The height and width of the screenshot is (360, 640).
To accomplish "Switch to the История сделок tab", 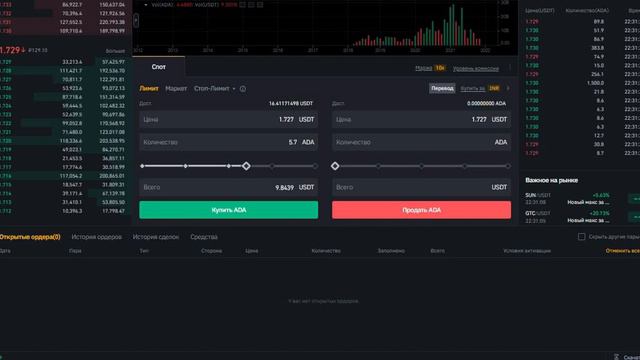I will coord(156,237).
